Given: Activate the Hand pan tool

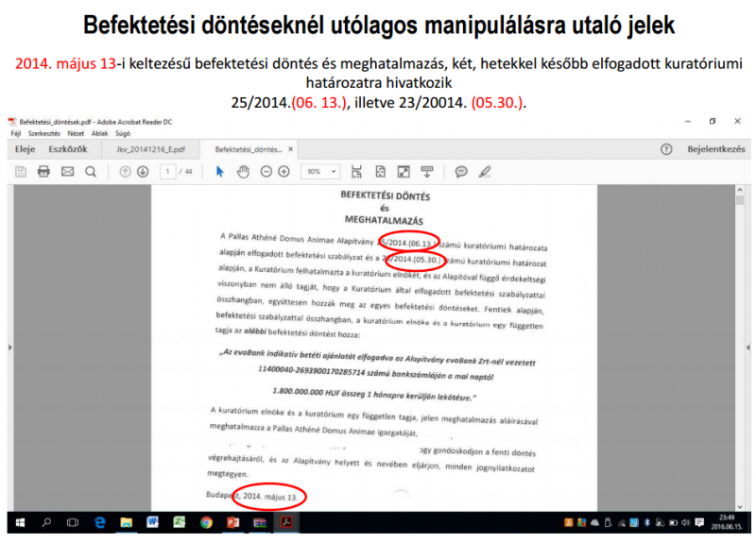Looking at the screenshot, I should pos(243,172).
